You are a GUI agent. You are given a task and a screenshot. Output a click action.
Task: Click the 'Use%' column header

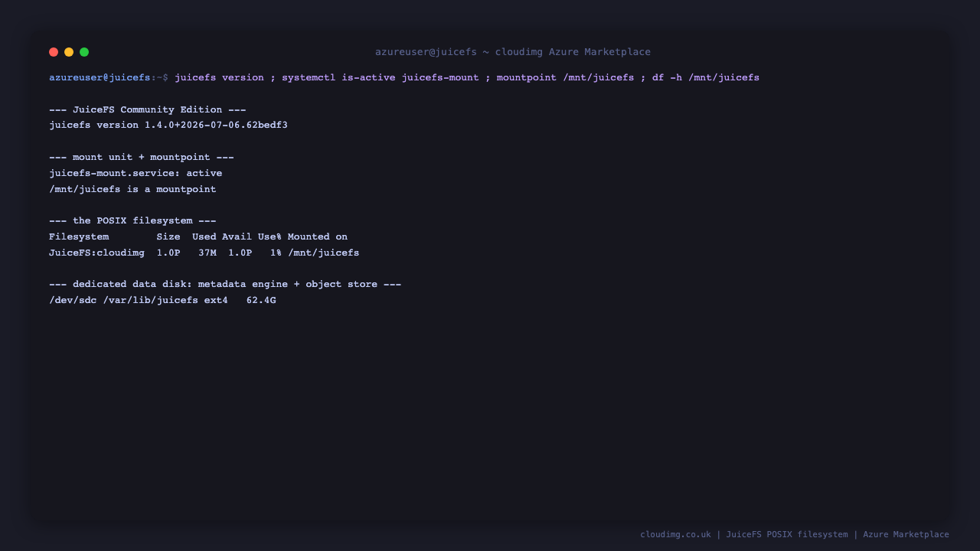269,236
